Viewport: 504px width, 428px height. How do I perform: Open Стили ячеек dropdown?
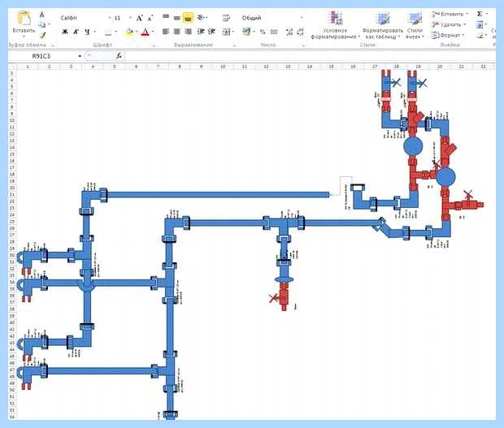(x=415, y=26)
